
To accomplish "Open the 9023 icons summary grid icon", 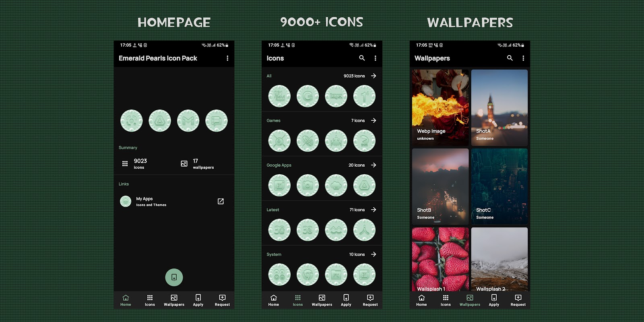I will (125, 163).
